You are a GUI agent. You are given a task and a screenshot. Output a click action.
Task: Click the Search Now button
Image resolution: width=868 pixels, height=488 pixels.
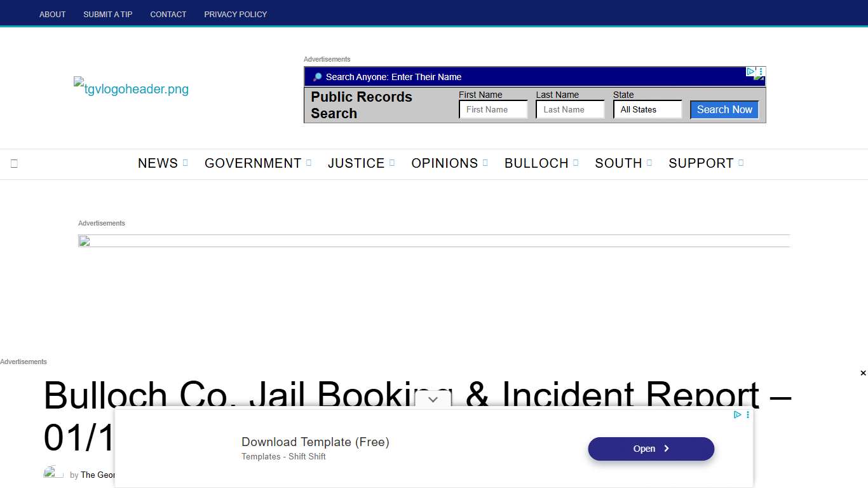coord(724,109)
